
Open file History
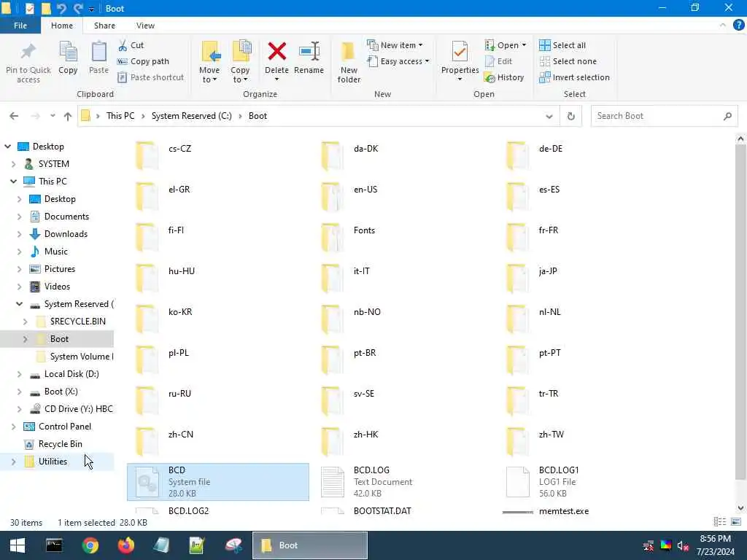coord(504,77)
